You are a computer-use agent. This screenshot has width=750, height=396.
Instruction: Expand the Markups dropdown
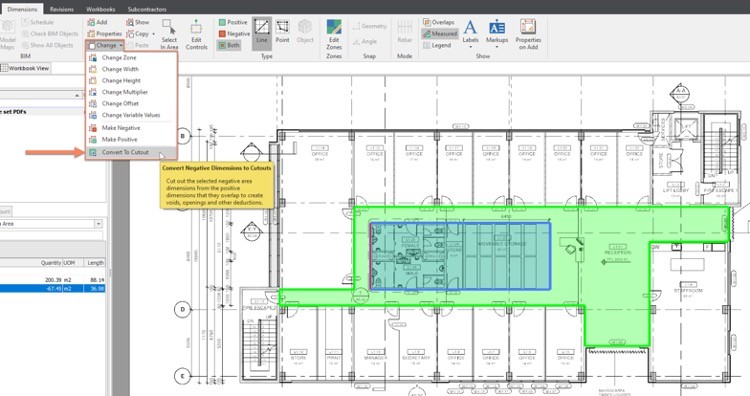(x=497, y=33)
